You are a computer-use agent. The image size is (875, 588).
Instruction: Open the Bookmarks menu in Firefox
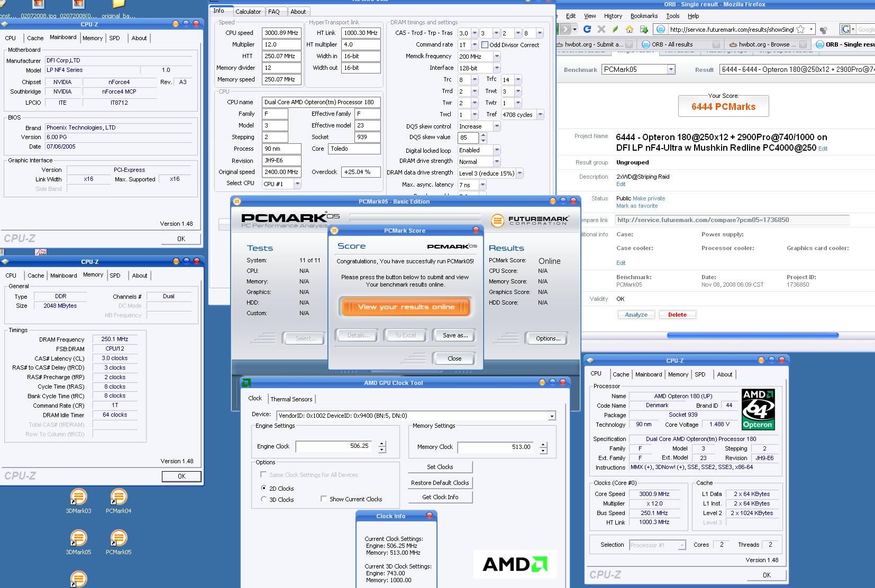pos(644,16)
